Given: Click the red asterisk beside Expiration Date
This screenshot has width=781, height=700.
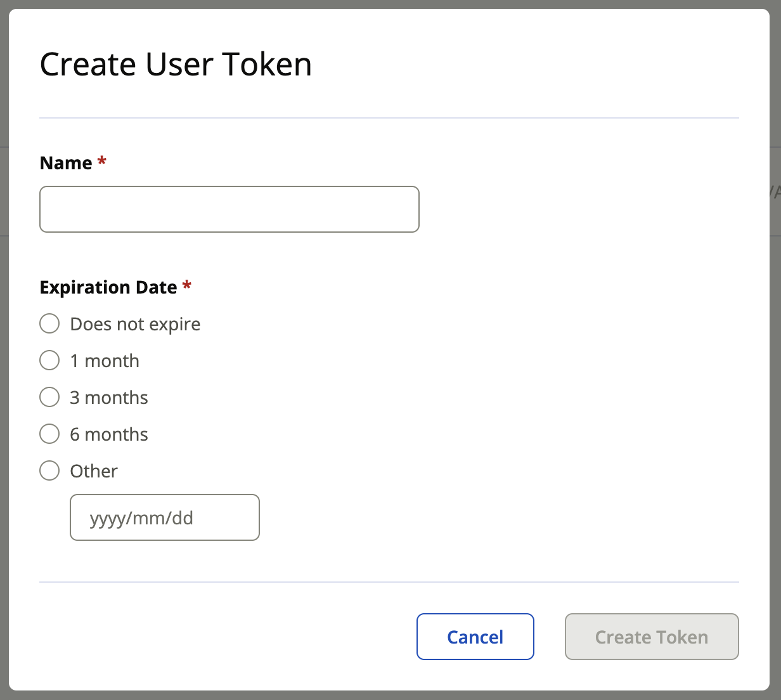Looking at the screenshot, I should click(186, 286).
